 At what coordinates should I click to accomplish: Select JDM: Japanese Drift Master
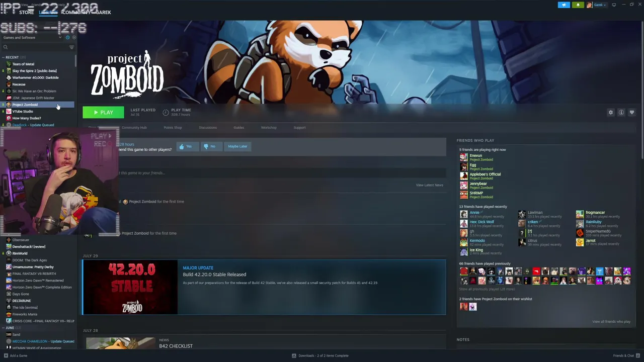pyautogui.click(x=33, y=98)
